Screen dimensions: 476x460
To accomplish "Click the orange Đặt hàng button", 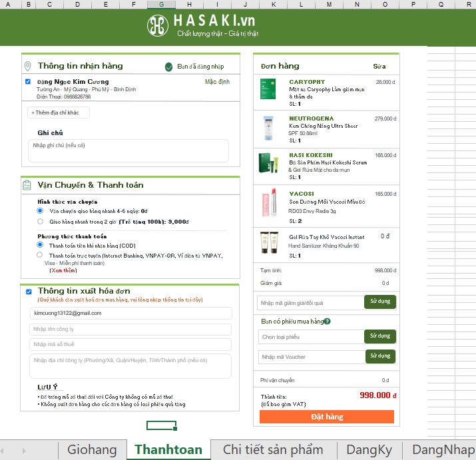I will [327, 417].
